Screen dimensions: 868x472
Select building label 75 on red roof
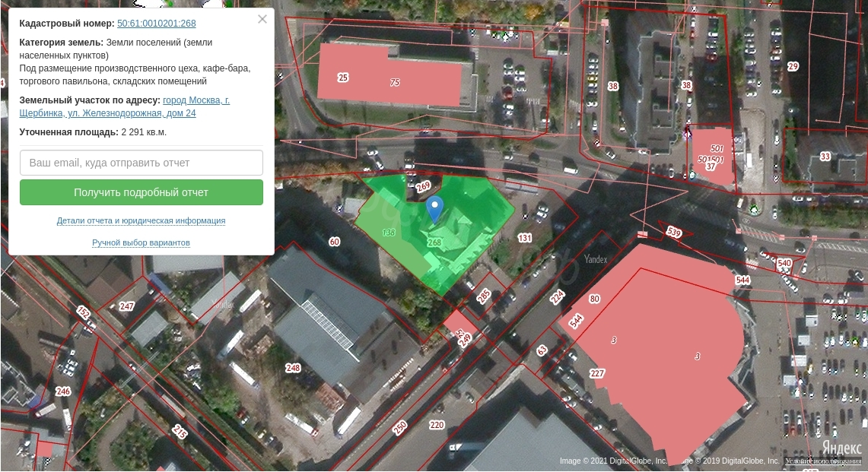pos(395,82)
